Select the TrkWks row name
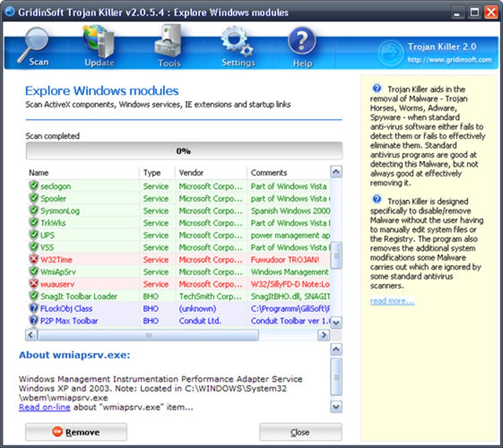 pyautogui.click(x=53, y=223)
